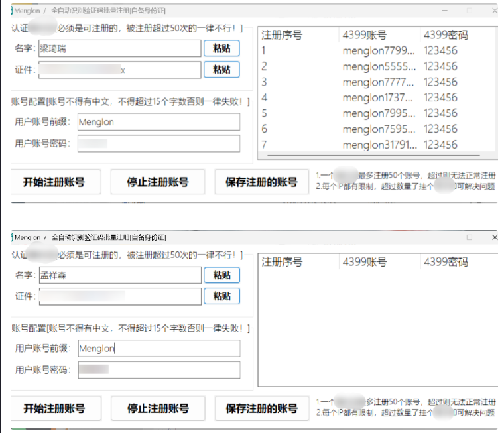Viewport: 504px width, 433px height.
Task: Click horizontal scrollbar under the filled account list
Action: [x=371, y=156]
